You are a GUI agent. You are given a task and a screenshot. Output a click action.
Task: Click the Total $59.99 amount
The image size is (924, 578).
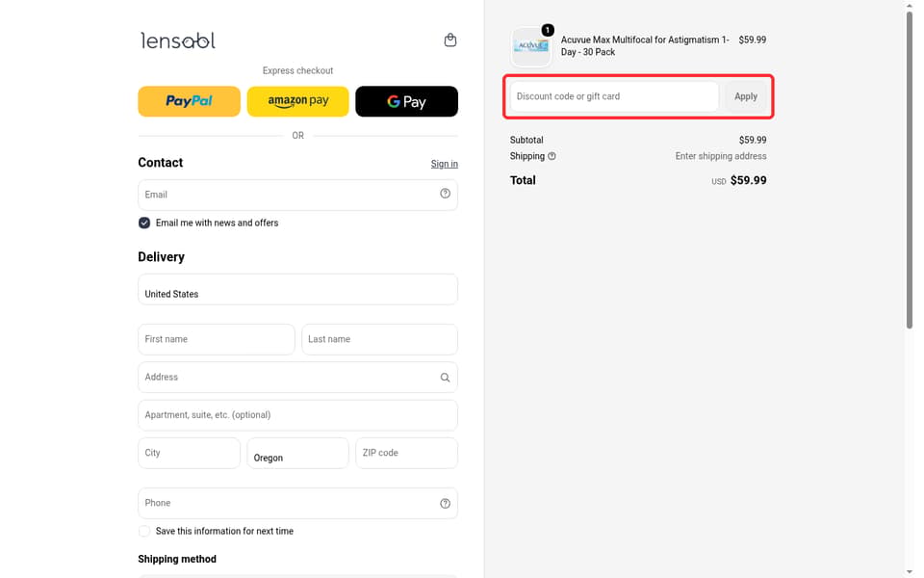click(749, 180)
